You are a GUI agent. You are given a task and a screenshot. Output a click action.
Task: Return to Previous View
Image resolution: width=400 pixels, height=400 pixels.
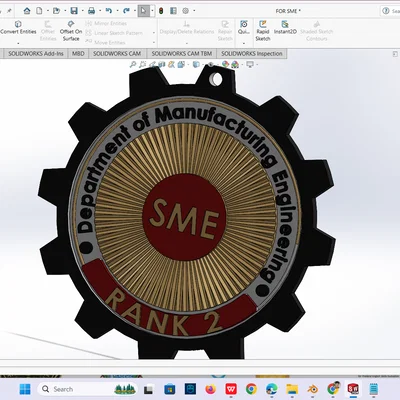tap(152, 64)
